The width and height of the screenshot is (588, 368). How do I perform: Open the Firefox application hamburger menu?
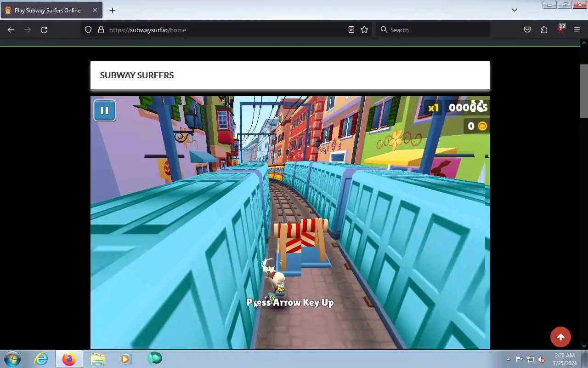pyautogui.click(x=577, y=29)
